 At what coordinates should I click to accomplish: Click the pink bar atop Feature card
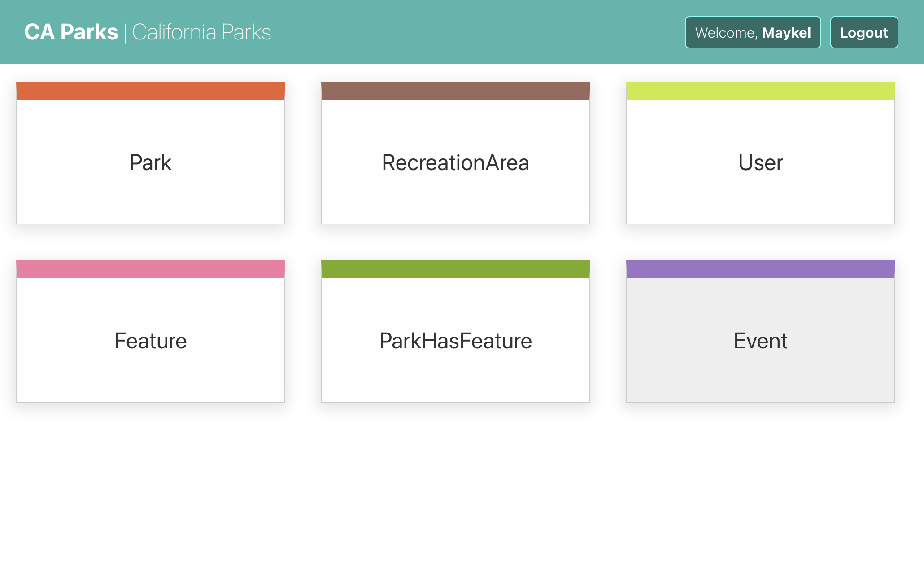(x=151, y=269)
